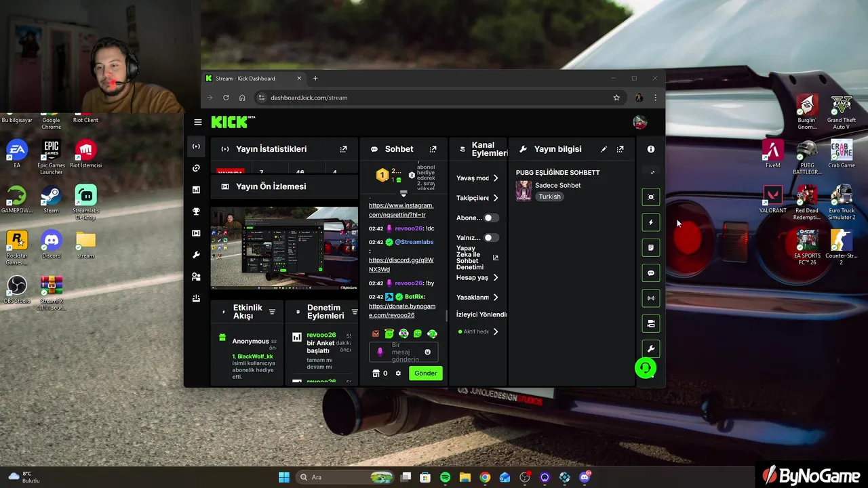Toggle the lightning activity widget button
Viewport: 868px width, 488px height.
[x=651, y=222]
